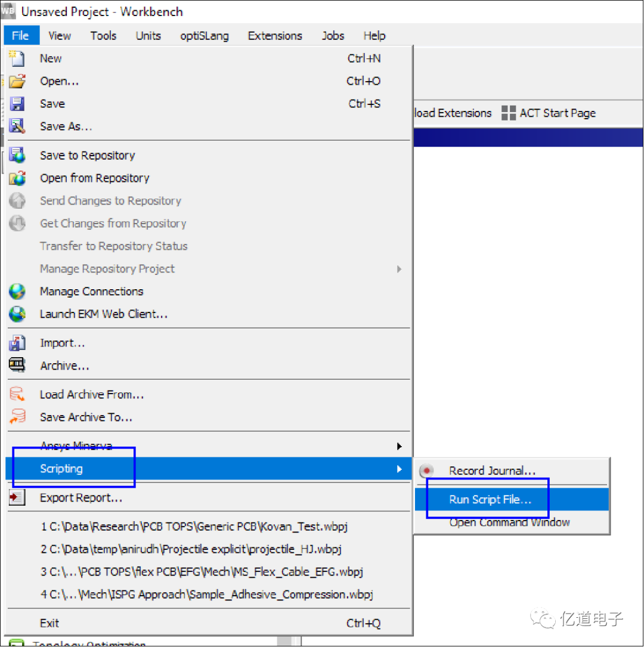Open the optiSLang menu
Viewport: 644px width, 647px height.
click(205, 36)
